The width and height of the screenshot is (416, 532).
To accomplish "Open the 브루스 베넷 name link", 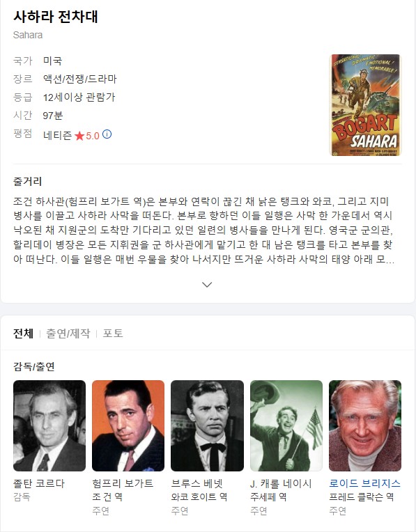I will coord(197,483).
